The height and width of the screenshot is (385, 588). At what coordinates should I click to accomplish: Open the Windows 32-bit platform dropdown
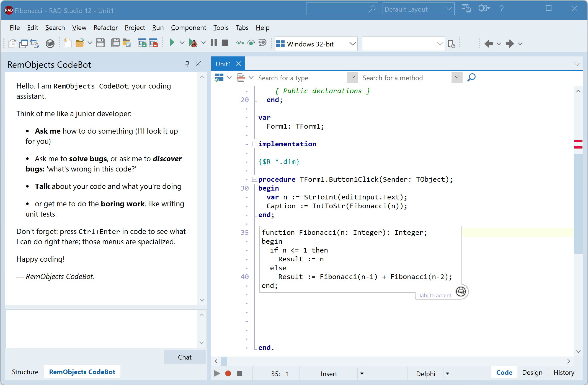point(352,44)
